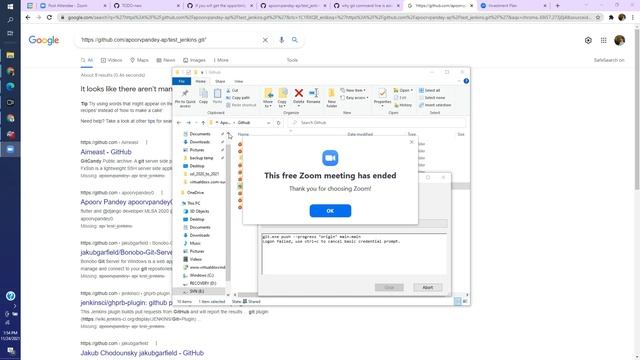Switch to Images search results tab
The height and width of the screenshot is (360, 640).
194,60
